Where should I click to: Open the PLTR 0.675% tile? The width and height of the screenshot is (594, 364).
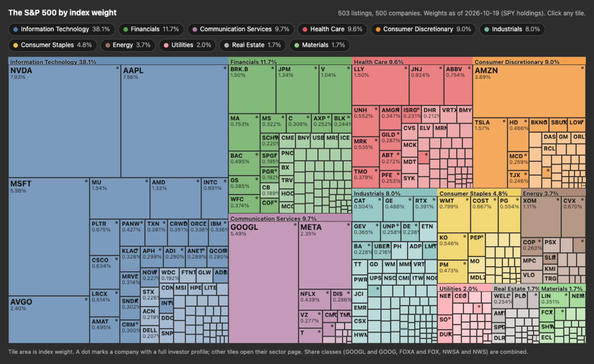[x=105, y=237]
